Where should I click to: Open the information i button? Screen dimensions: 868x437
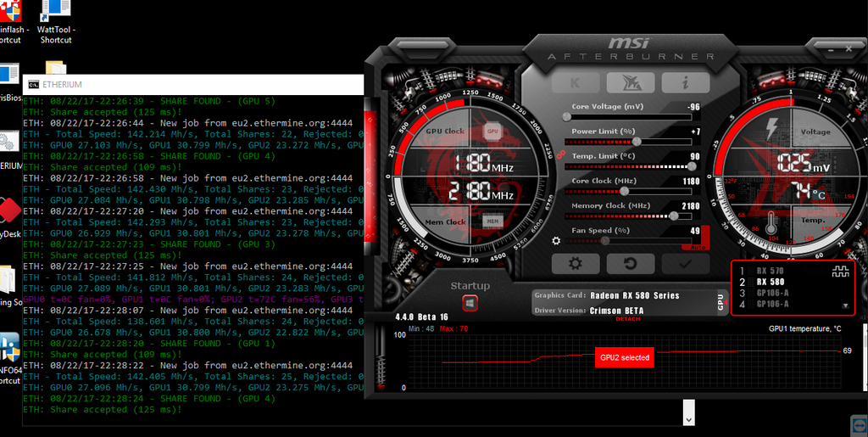(x=685, y=83)
